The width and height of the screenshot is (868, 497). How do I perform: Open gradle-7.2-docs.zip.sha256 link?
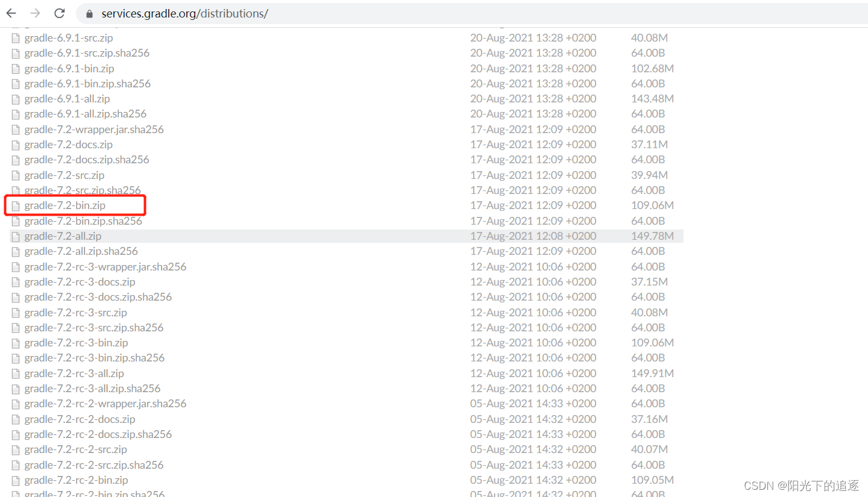87,160
